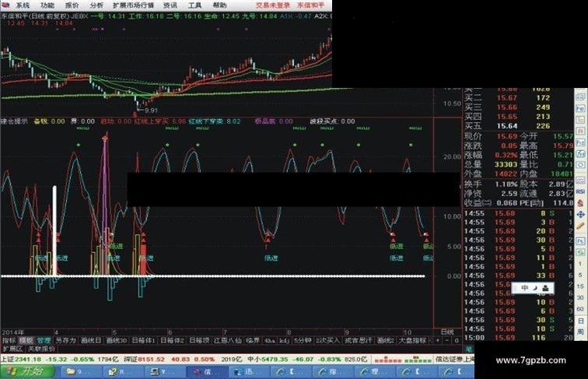Image resolution: width=588 pixels, height=379 pixels.
Task: Open the Windows 开始 Start button
Action: pos(27,372)
